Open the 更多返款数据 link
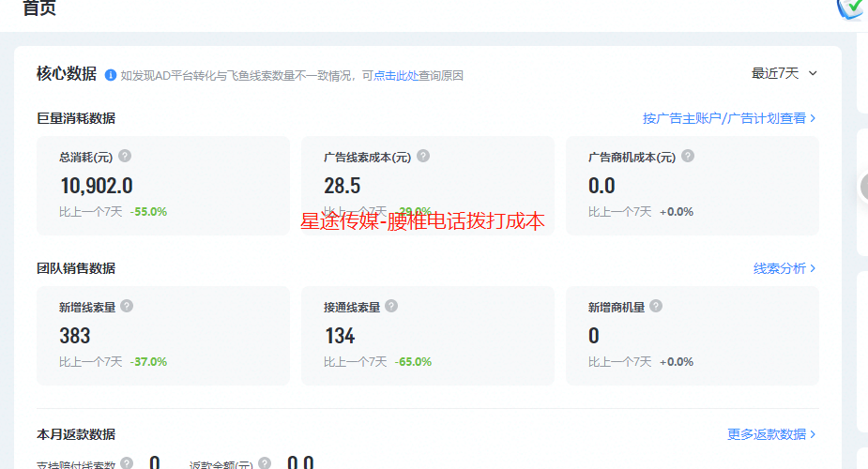This screenshot has width=868, height=469. (x=766, y=434)
